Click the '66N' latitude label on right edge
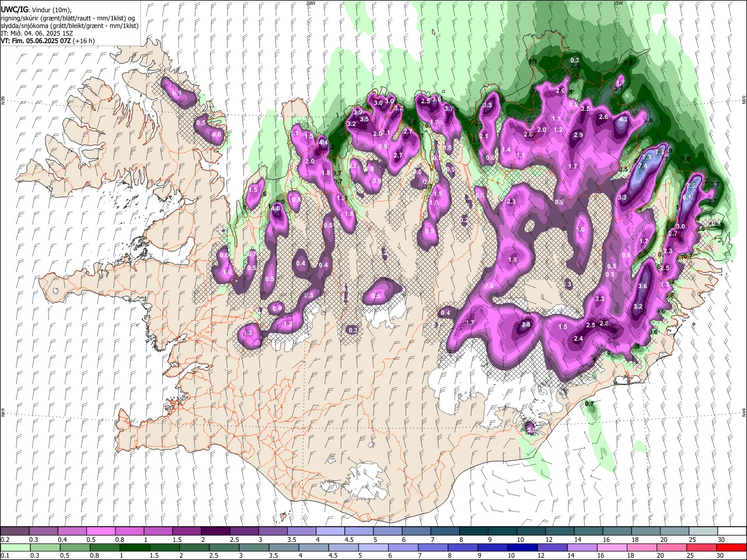 [x=744, y=100]
